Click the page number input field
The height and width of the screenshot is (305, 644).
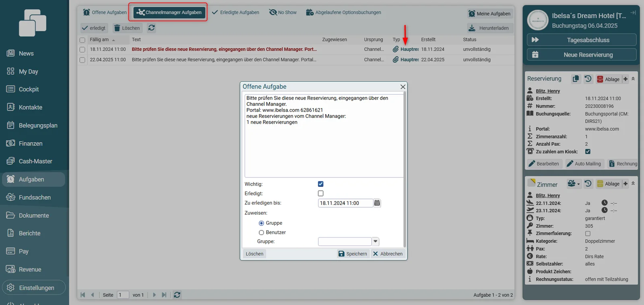(123, 295)
